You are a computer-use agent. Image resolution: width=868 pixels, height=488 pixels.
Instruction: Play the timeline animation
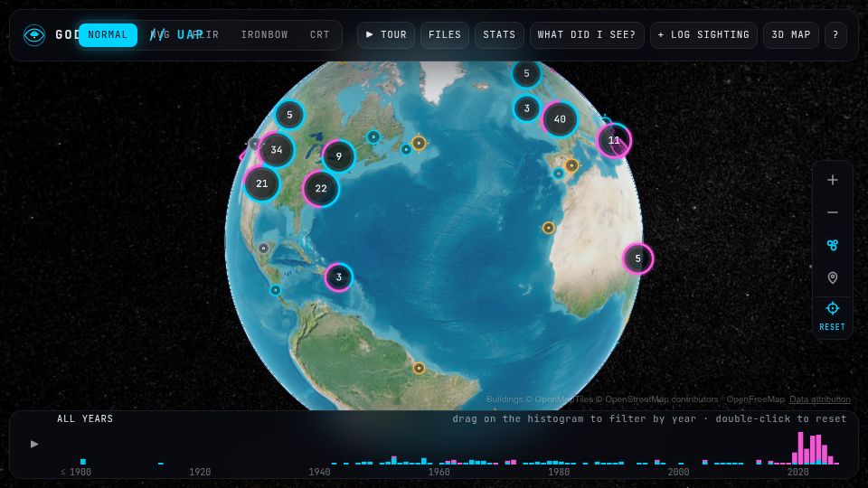[x=34, y=444]
